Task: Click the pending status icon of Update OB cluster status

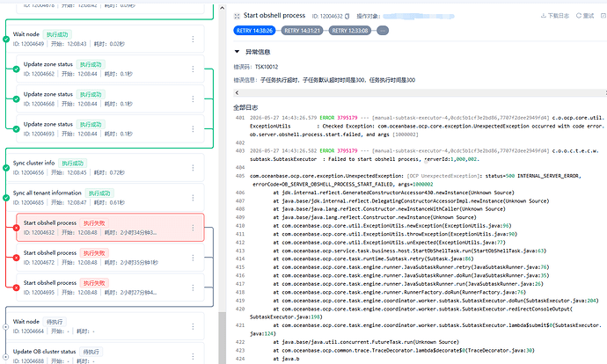Action: [6, 357]
